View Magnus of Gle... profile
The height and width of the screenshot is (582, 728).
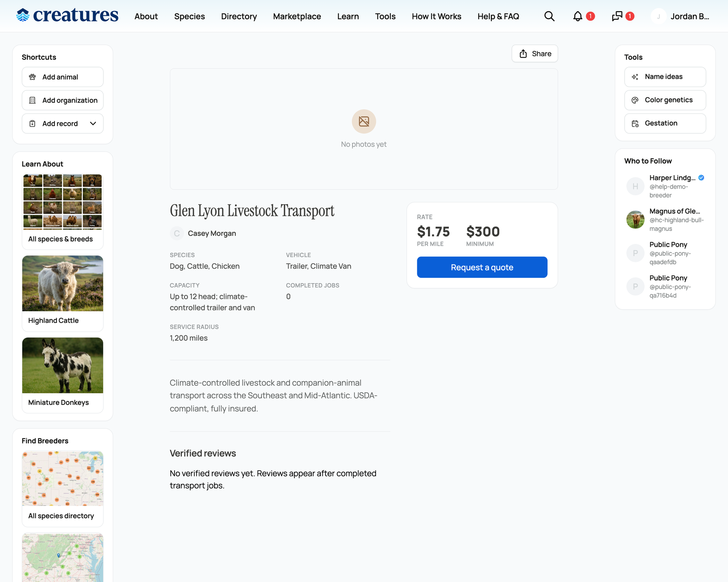pos(675,211)
